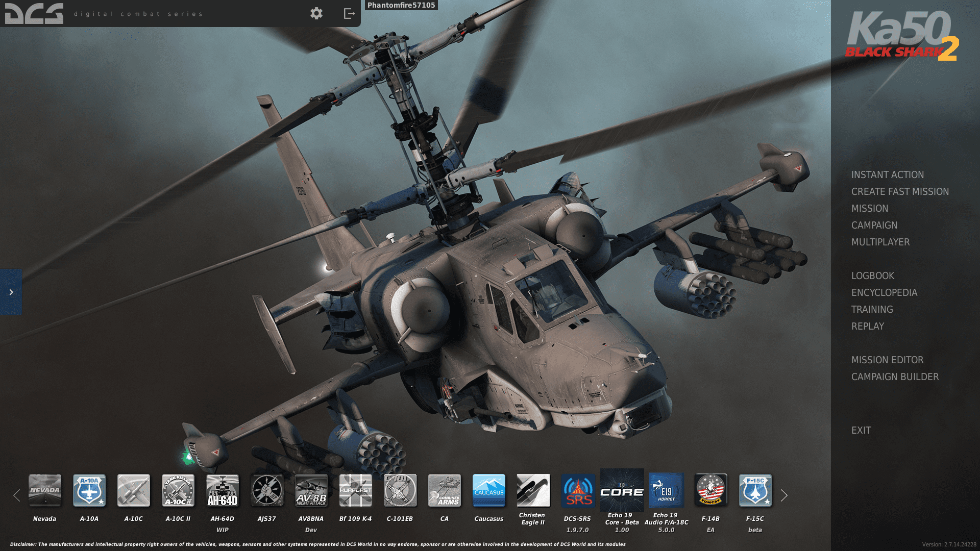Click the Echo 19 Core thumbnail
Screen dimensions: 980x551
(622, 490)
